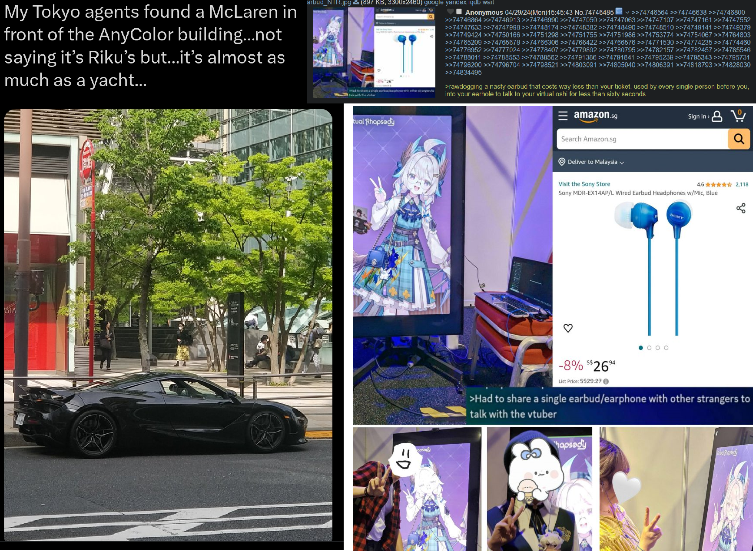The height and width of the screenshot is (552, 756).
Task: Add Sony earbuds to wishlist with heart icon
Action: tap(568, 328)
